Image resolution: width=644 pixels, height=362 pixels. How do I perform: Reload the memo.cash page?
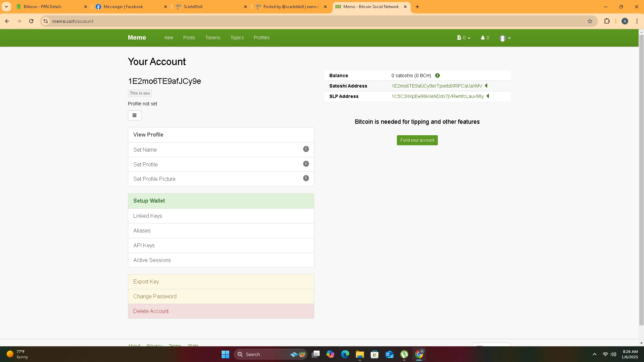pyautogui.click(x=31, y=21)
